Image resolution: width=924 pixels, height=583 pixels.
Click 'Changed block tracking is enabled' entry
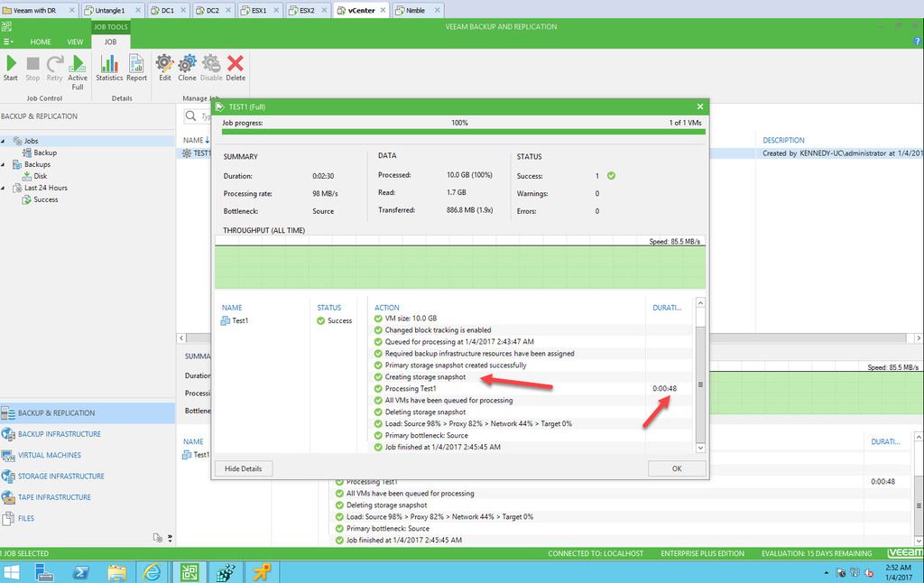[x=438, y=330]
